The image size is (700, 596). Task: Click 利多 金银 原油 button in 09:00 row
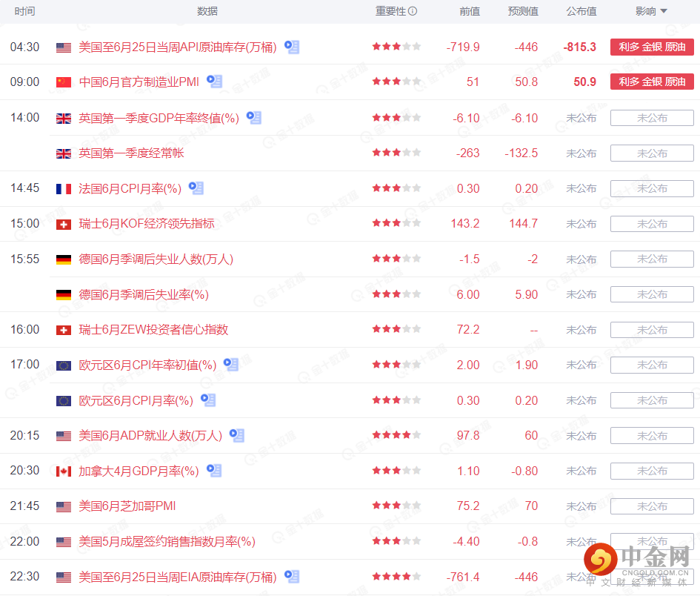[652, 82]
